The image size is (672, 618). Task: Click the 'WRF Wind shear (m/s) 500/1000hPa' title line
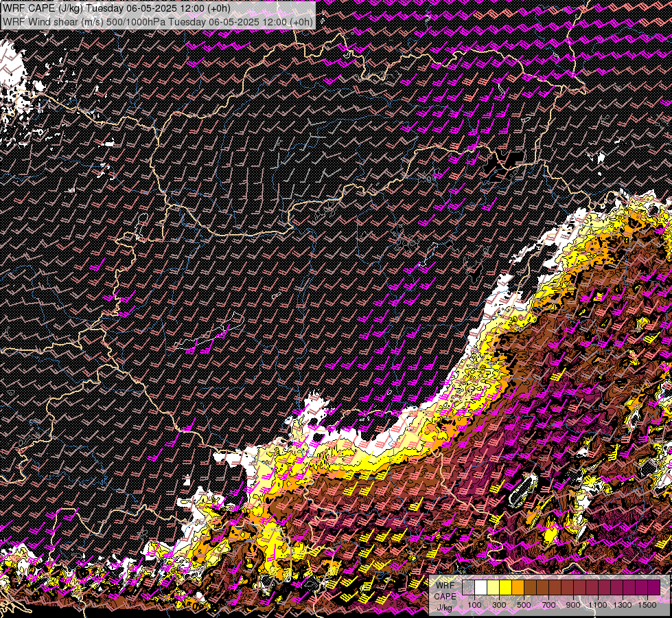[x=158, y=22]
